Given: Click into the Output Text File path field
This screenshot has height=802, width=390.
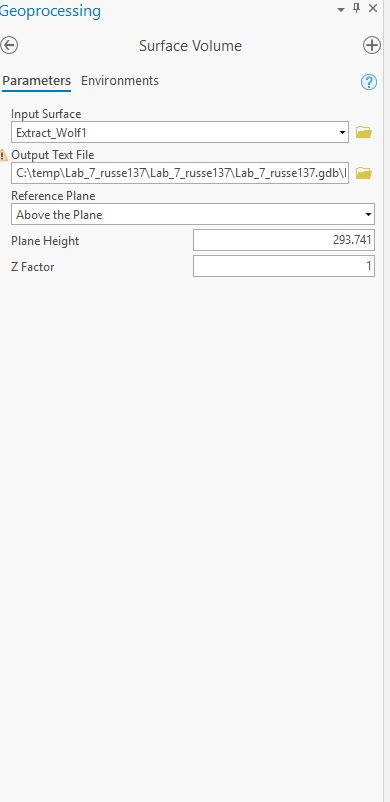Looking at the screenshot, I should click(180, 173).
